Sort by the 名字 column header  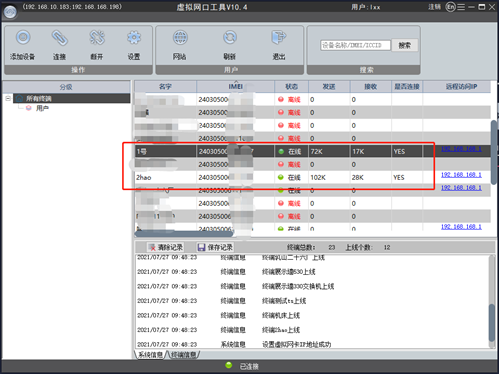[165, 87]
